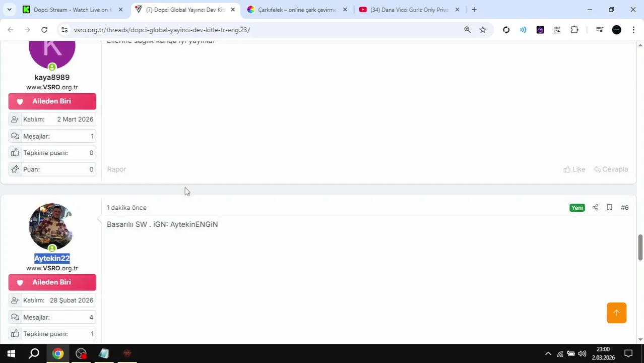Image resolution: width=644 pixels, height=363 pixels.
Task: Open the page zoom magnifier icon
Action: [x=467, y=30]
